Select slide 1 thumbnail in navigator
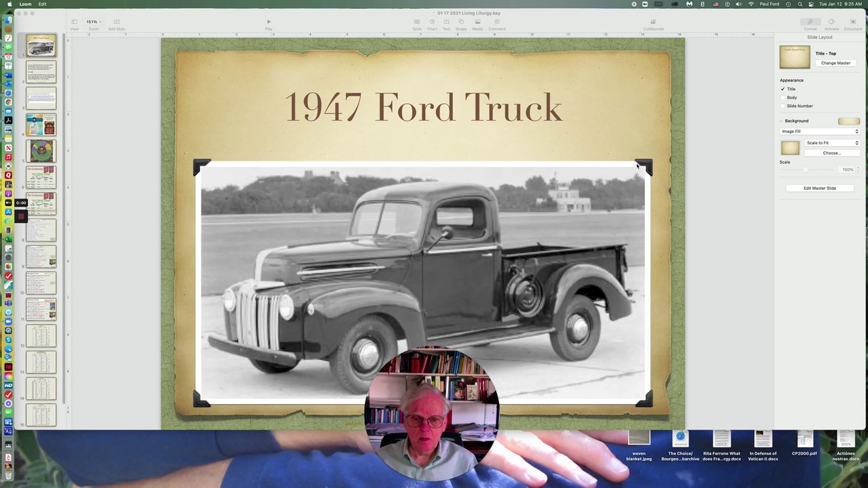868x488 pixels. (41, 45)
